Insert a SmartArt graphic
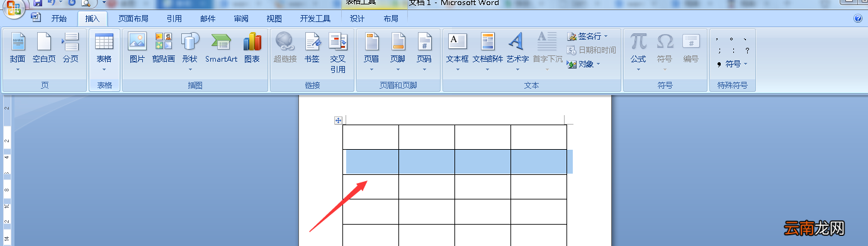 221,48
